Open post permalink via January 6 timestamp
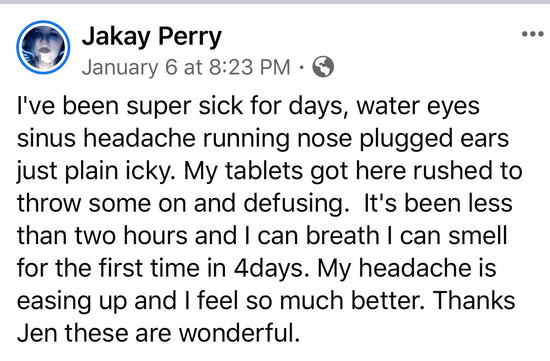 (x=186, y=67)
